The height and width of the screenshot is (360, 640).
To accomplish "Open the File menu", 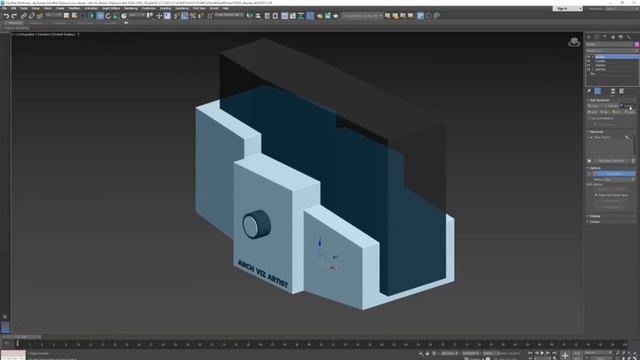I will 4,8.
